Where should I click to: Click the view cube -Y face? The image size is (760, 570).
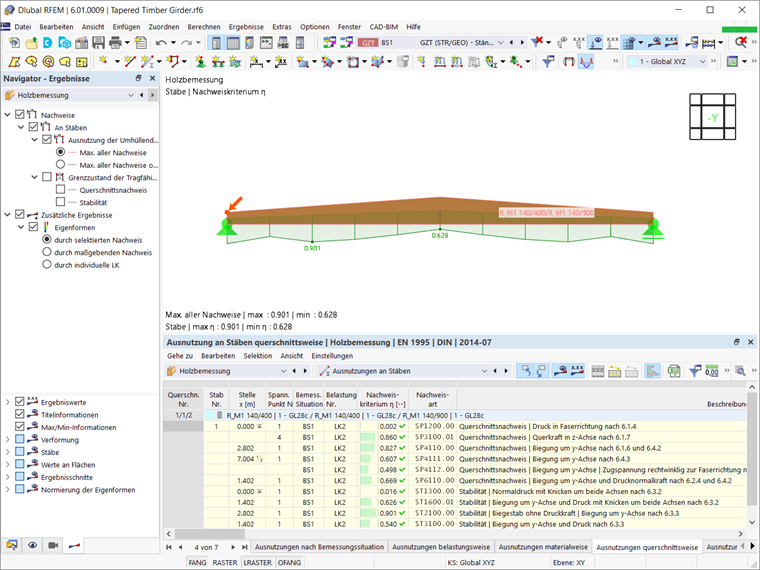click(712, 117)
